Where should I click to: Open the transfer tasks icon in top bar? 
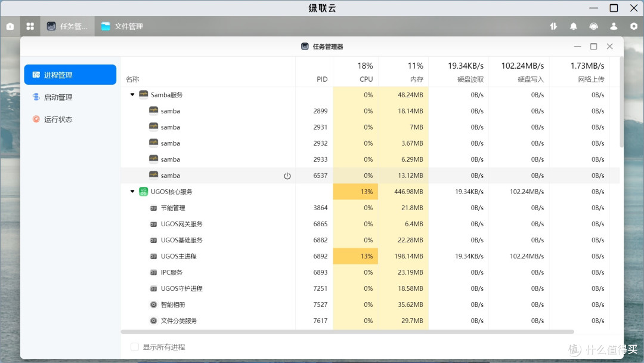pyautogui.click(x=553, y=26)
